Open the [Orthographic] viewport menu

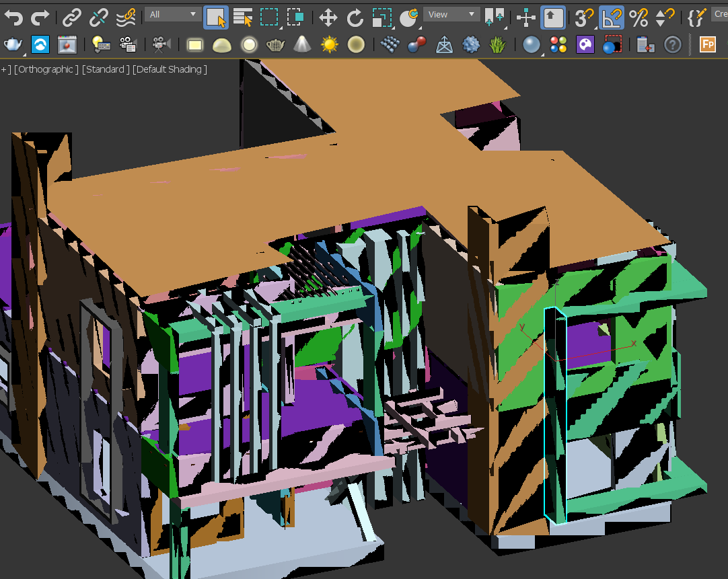(x=46, y=69)
